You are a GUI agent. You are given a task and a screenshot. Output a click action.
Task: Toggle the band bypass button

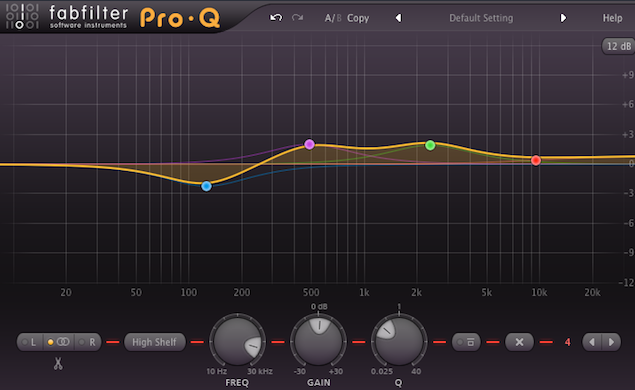[x=466, y=342]
